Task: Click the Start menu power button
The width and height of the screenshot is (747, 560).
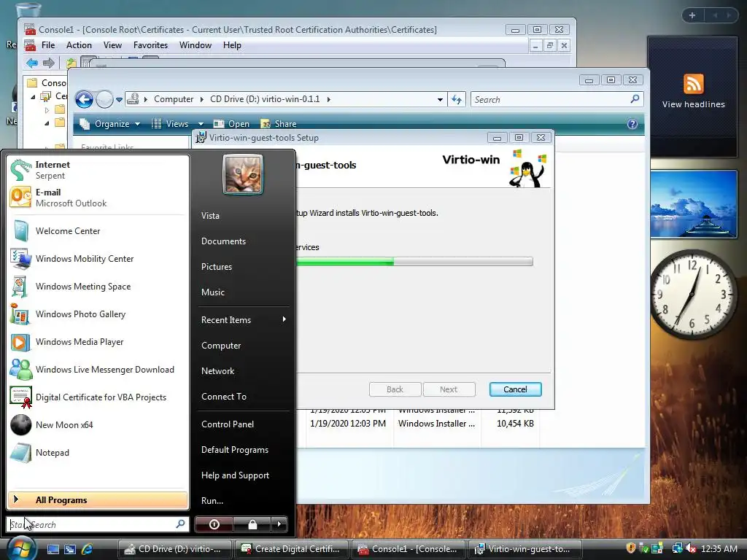Action: (x=214, y=524)
